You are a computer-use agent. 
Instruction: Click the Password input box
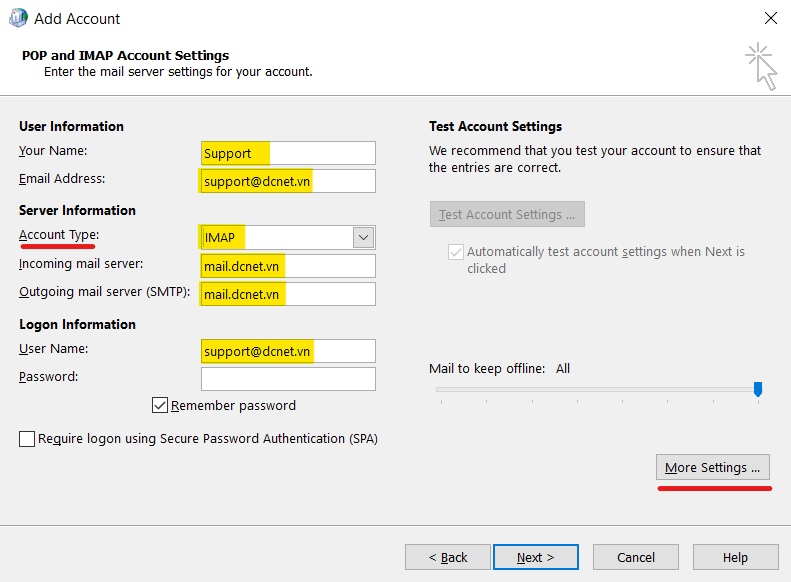click(288, 379)
